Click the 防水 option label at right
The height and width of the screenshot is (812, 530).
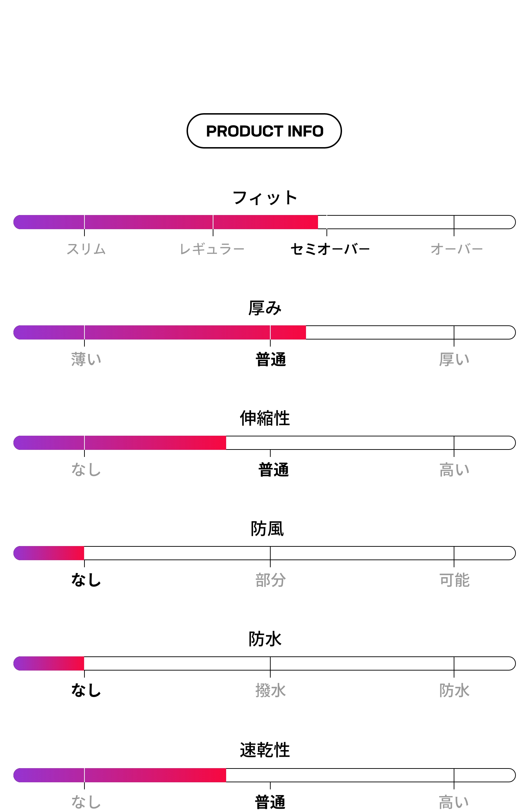tap(454, 691)
